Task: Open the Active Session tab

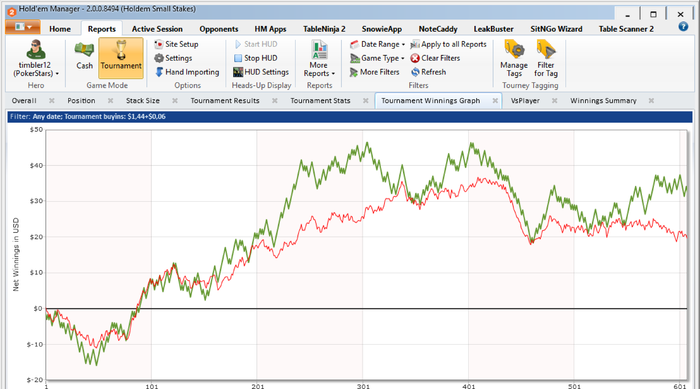Action: point(157,29)
